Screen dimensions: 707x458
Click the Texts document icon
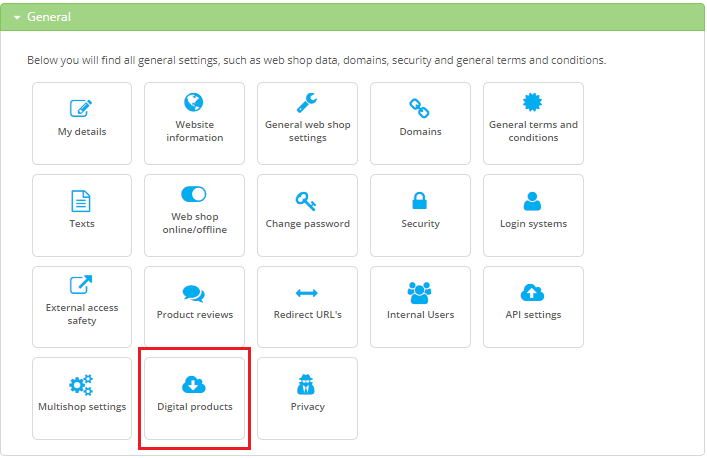tap(81, 201)
